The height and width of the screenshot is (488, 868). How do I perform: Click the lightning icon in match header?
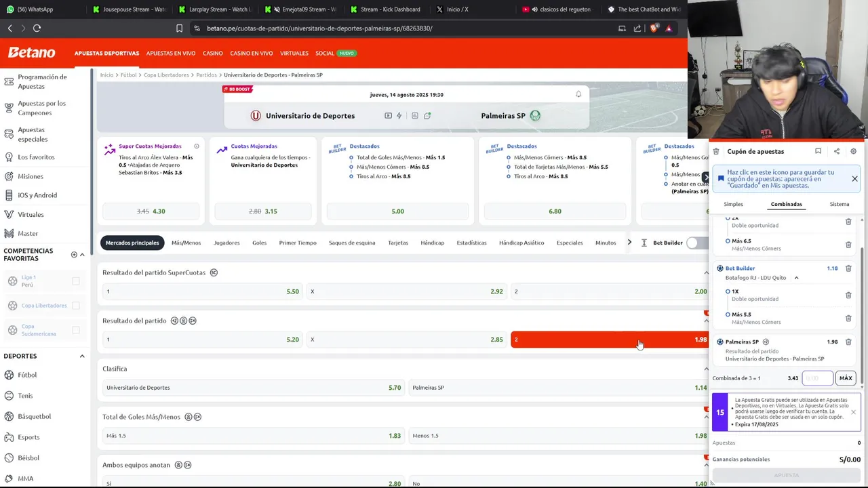point(399,116)
